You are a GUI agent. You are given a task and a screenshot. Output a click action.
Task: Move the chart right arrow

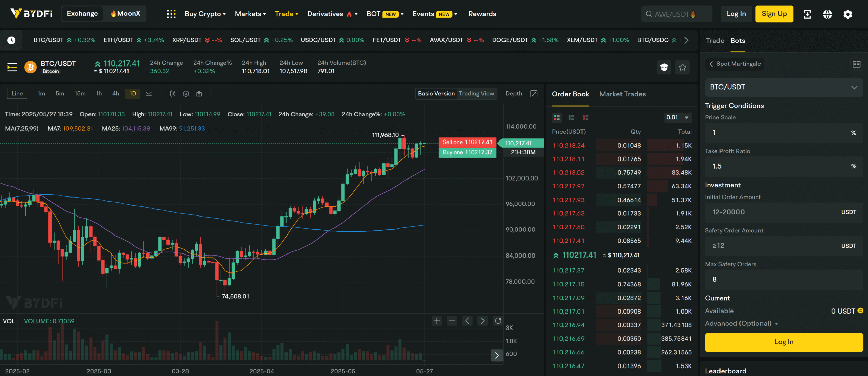pyautogui.click(x=482, y=321)
